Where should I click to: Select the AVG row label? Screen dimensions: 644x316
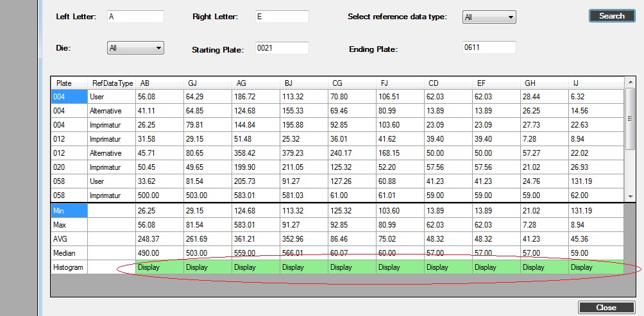coord(69,239)
